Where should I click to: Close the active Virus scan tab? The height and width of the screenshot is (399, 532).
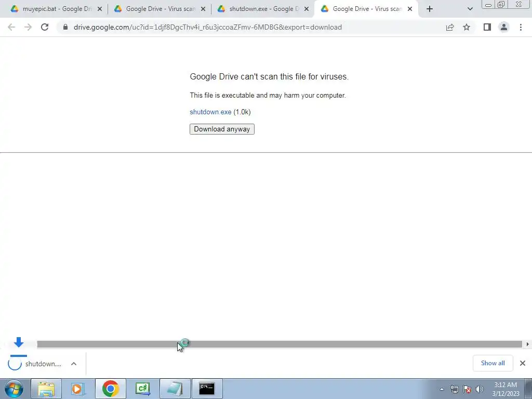coord(410,9)
